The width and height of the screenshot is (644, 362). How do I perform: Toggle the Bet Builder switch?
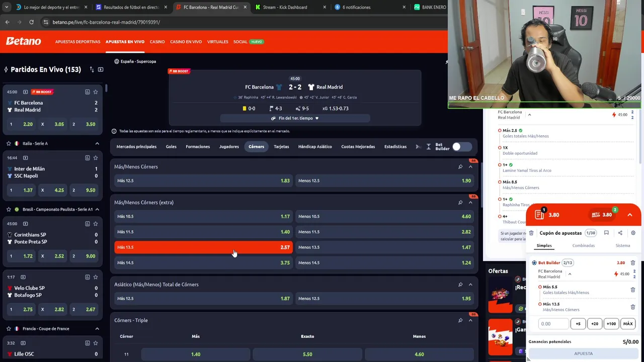(461, 147)
